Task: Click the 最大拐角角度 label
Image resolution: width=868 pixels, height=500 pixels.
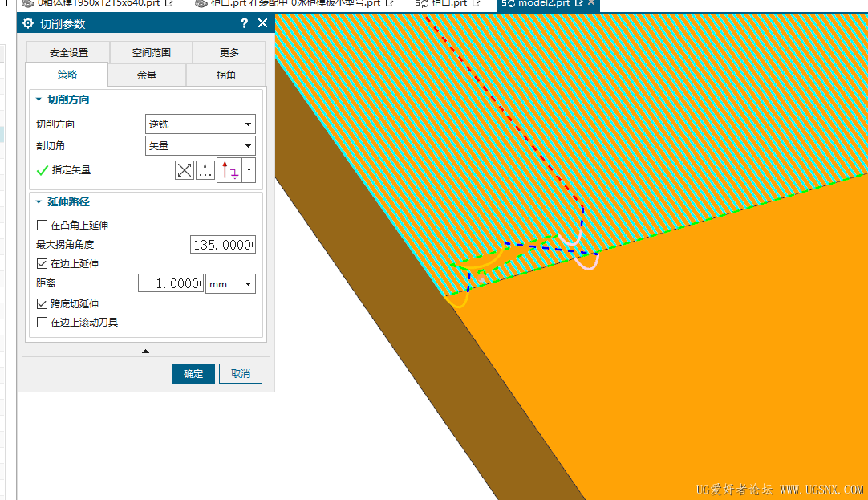Action: click(x=65, y=244)
